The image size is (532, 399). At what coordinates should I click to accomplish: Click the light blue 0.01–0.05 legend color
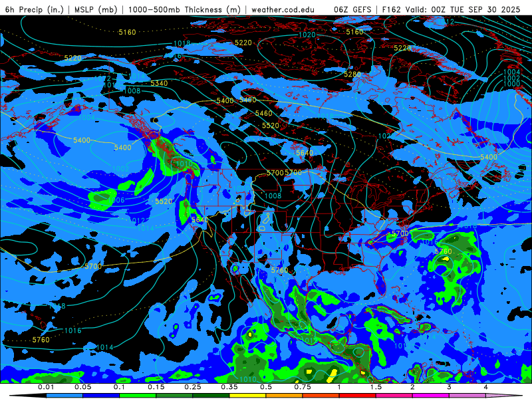tap(65, 396)
